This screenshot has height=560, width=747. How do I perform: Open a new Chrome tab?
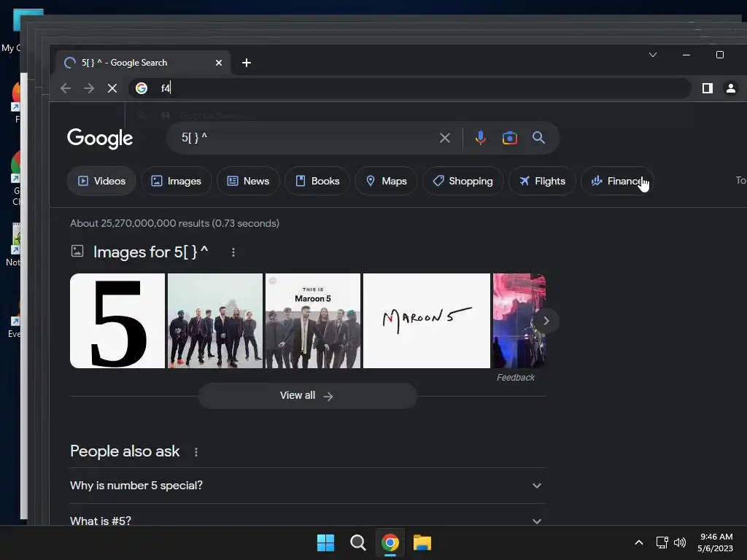(x=247, y=63)
